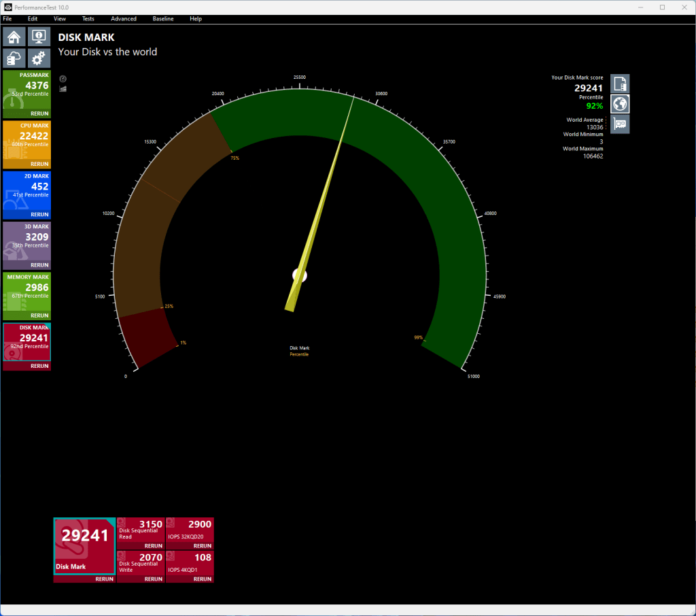Open the View menu
Screen dimensions: 696x616
click(60, 18)
